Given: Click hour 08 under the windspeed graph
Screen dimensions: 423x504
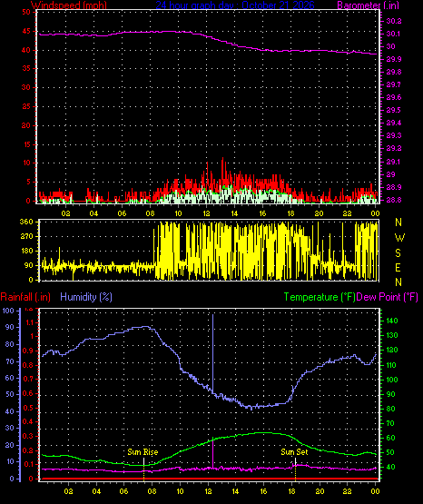Looking at the screenshot, I should point(150,213).
